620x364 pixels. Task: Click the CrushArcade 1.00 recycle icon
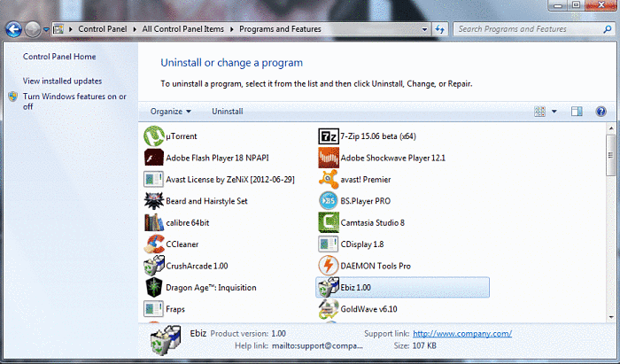(x=154, y=266)
